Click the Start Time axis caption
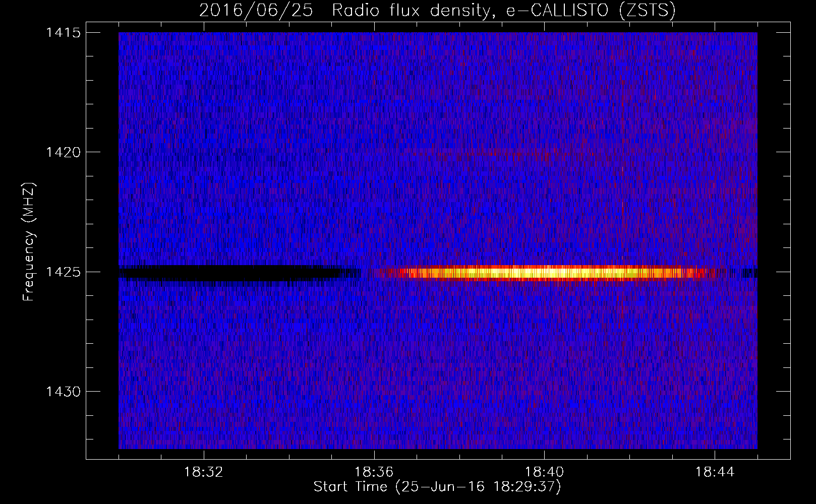 point(437,487)
